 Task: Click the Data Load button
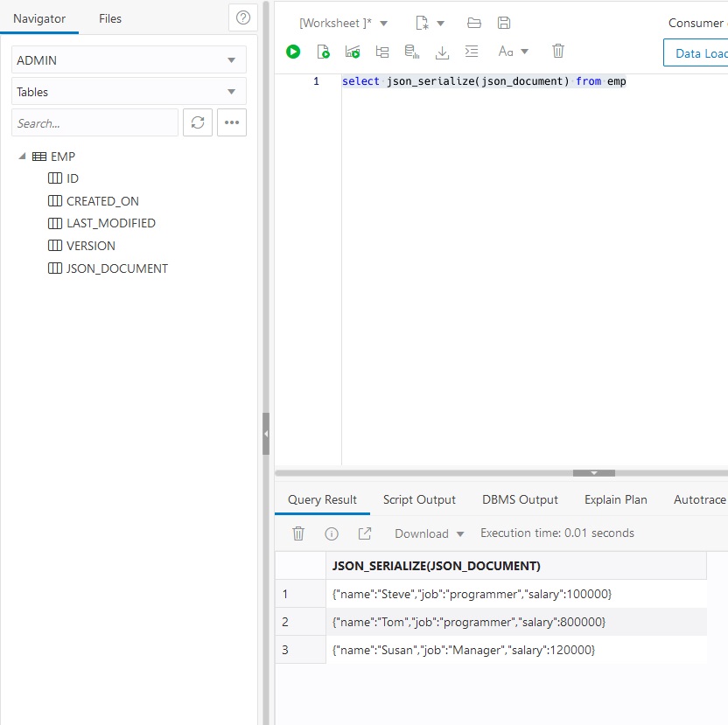tap(696, 53)
